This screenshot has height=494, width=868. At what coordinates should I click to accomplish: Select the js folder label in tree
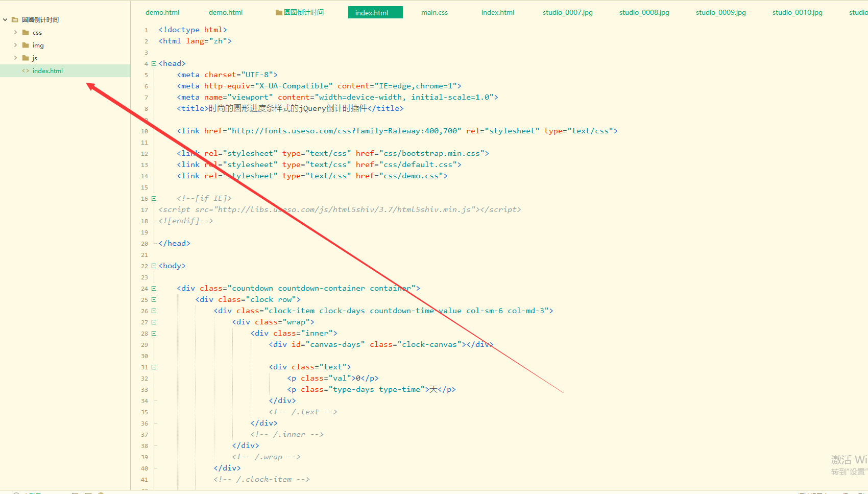35,58
